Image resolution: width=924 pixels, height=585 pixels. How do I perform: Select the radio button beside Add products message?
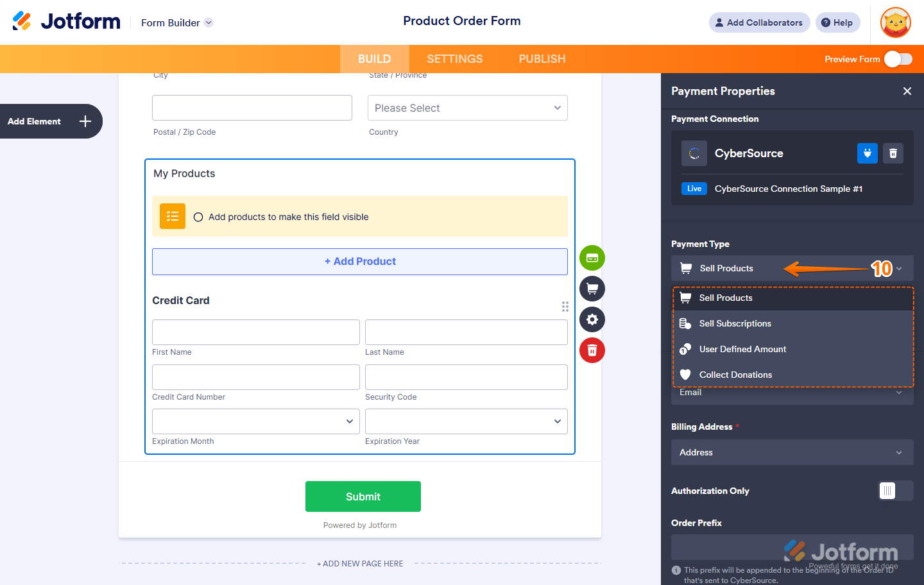click(198, 217)
